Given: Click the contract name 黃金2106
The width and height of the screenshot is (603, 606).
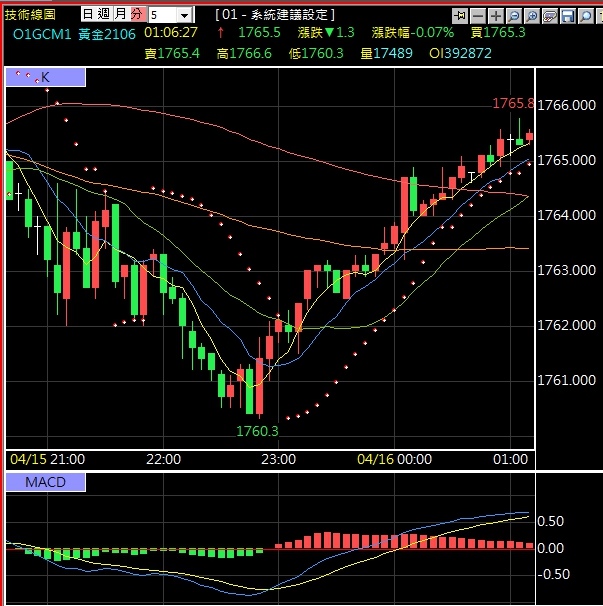Looking at the screenshot, I should pos(107,34).
